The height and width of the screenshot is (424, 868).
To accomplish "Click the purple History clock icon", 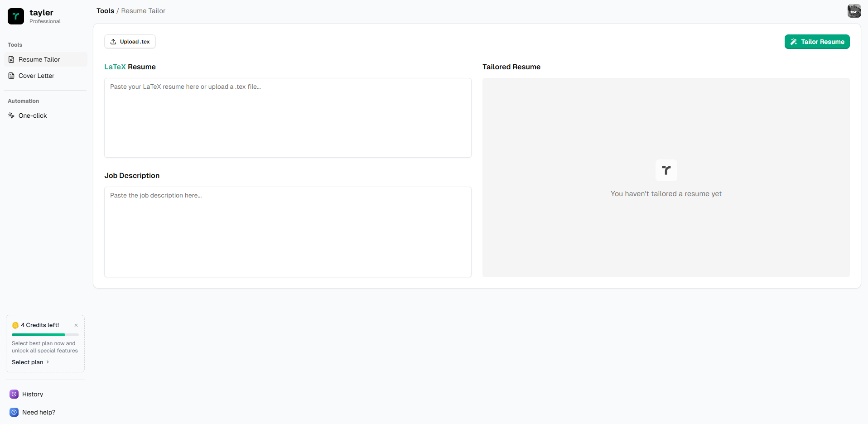I will coord(14,394).
